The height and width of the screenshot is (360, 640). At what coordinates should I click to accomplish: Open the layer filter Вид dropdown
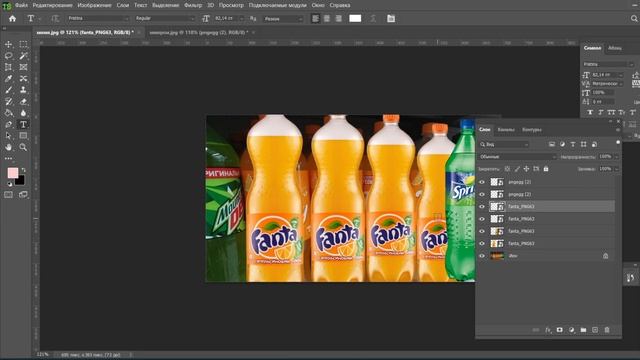coord(504,144)
